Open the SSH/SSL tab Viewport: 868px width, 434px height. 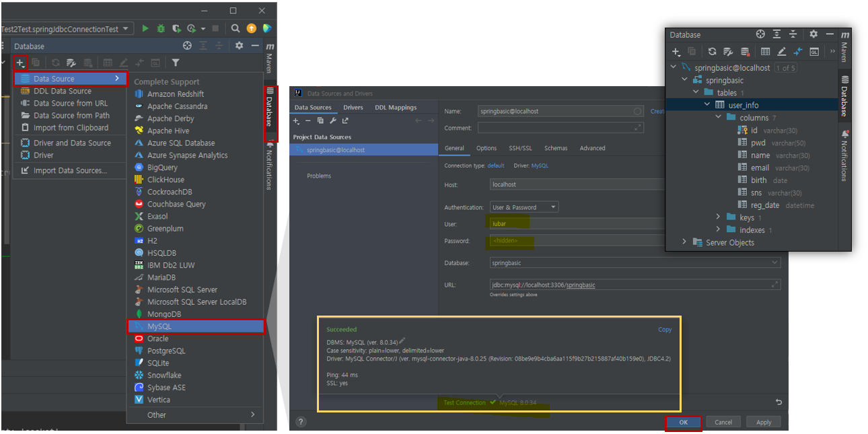pyautogui.click(x=520, y=148)
